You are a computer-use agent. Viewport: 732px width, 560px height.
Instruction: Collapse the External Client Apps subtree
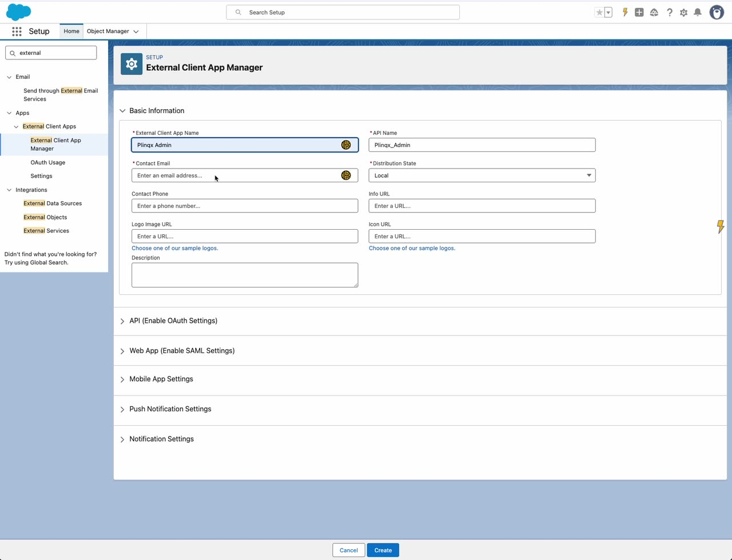click(16, 127)
